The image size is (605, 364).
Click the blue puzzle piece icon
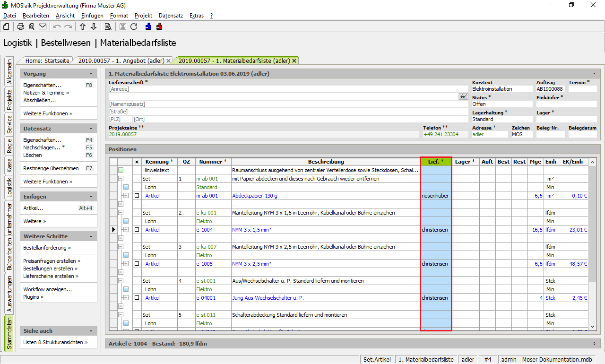[x=148, y=26]
